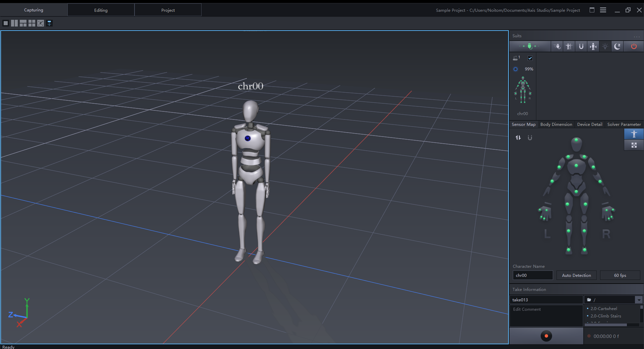Click the 00:00:00 0 f timecode
644x349 pixels.
606,336
